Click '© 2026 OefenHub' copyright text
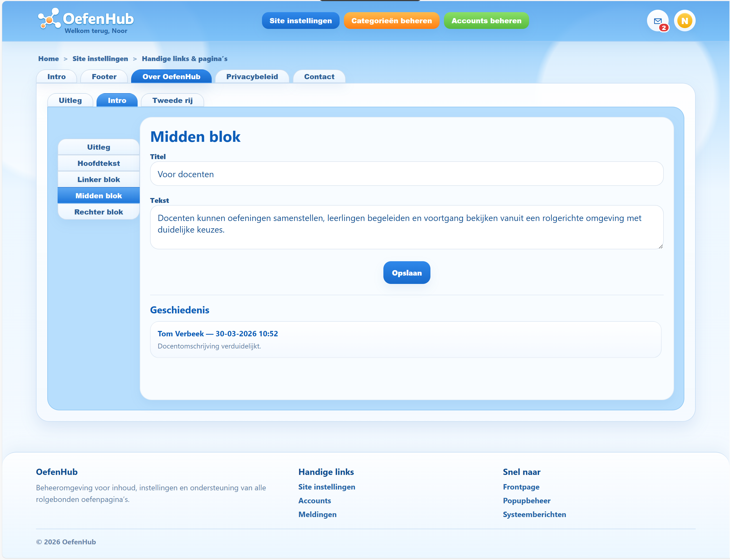The height and width of the screenshot is (560, 730). tap(66, 542)
